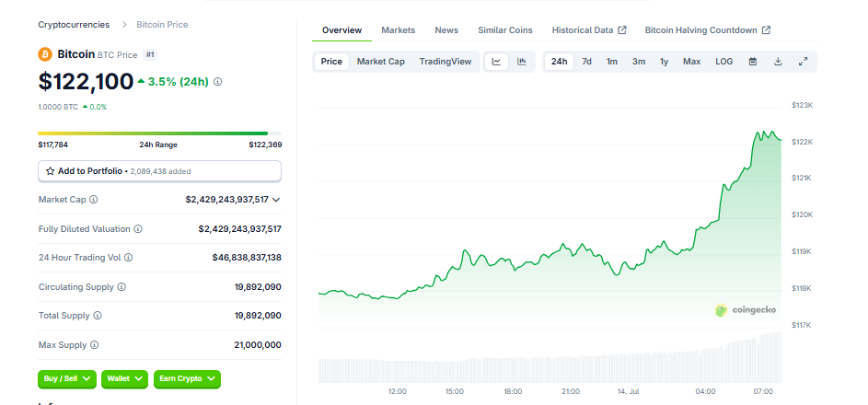Show Fully Diluted Valuation info icon
Viewport: 868px width, 405px height.
tap(138, 228)
